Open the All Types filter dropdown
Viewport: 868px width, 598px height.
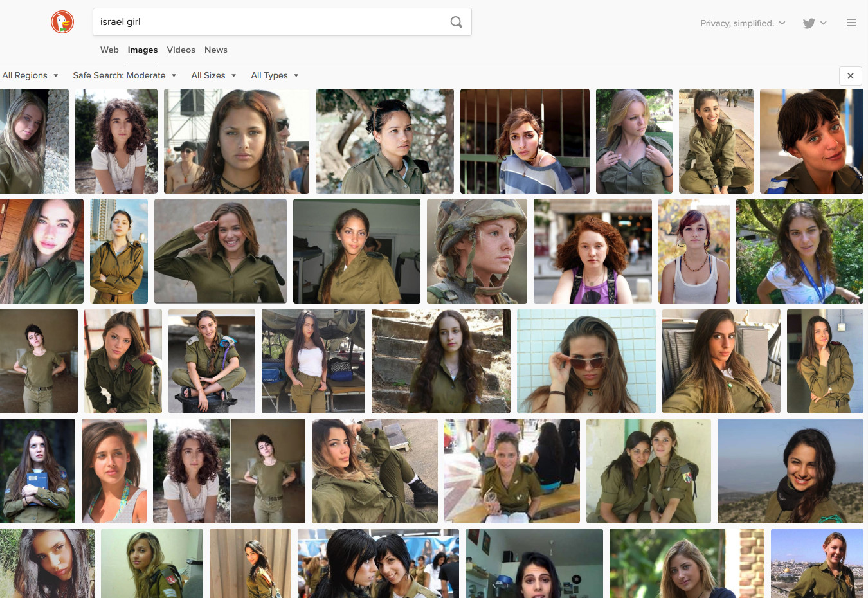[275, 76]
